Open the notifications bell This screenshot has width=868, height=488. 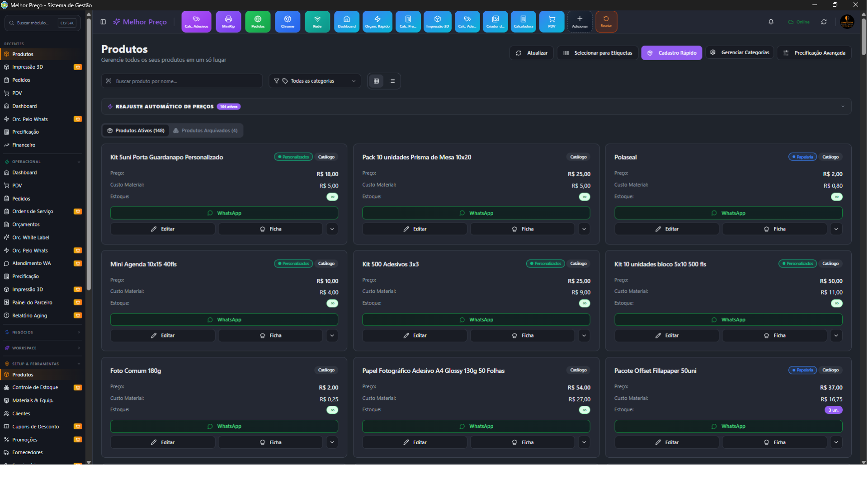[x=771, y=22]
